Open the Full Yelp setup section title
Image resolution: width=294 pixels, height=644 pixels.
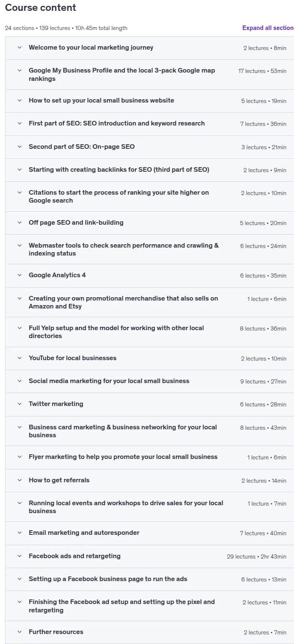(116, 332)
